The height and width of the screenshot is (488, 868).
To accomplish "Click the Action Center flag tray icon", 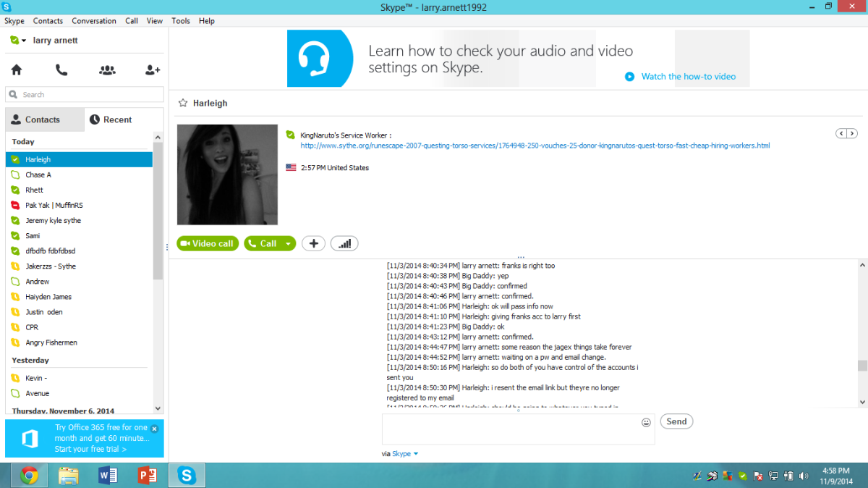I will (758, 476).
